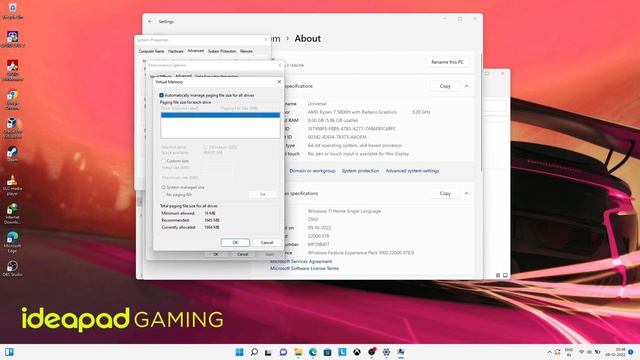Copy device specifications
The image size is (640, 360).
[445, 86]
